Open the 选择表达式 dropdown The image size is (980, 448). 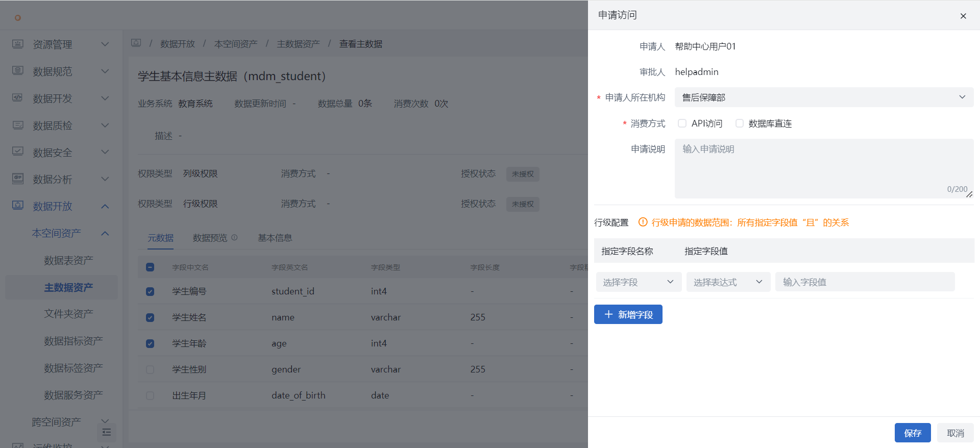tap(728, 282)
